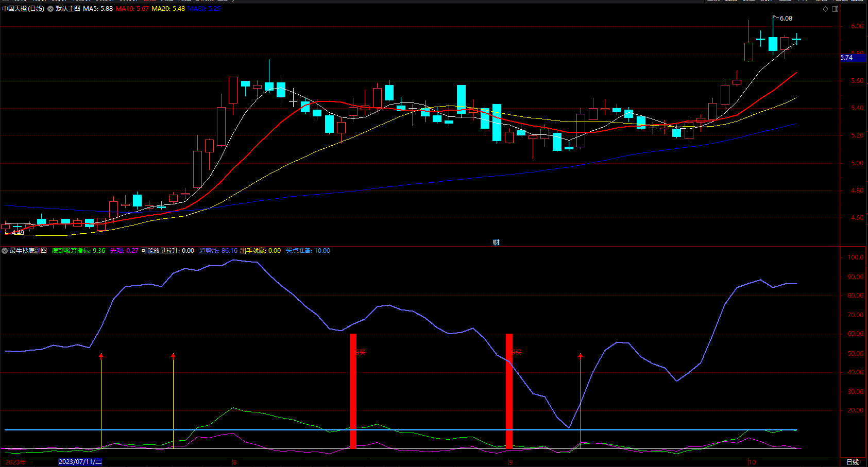Toggle the side panel icon at chart top-right

[x=835, y=9]
